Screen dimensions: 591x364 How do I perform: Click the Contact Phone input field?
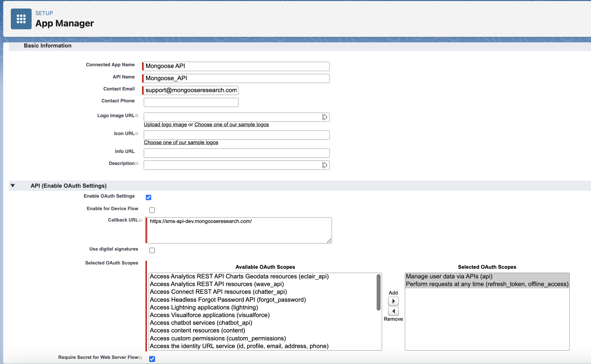pos(191,102)
